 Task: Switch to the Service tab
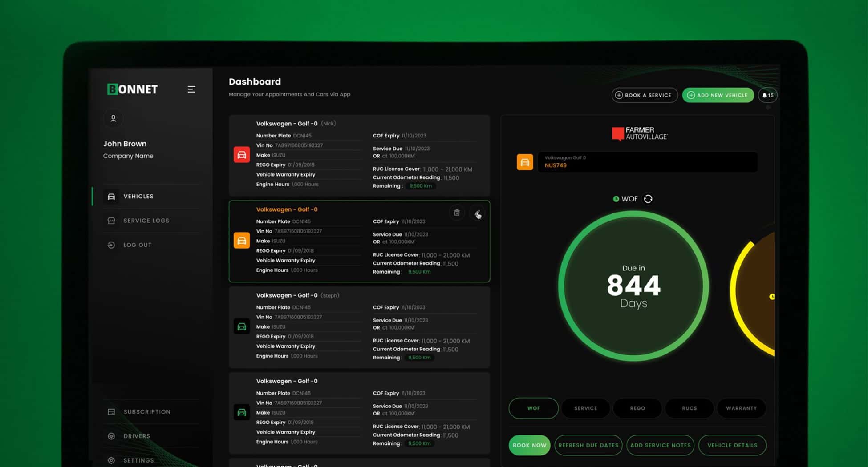coord(585,408)
